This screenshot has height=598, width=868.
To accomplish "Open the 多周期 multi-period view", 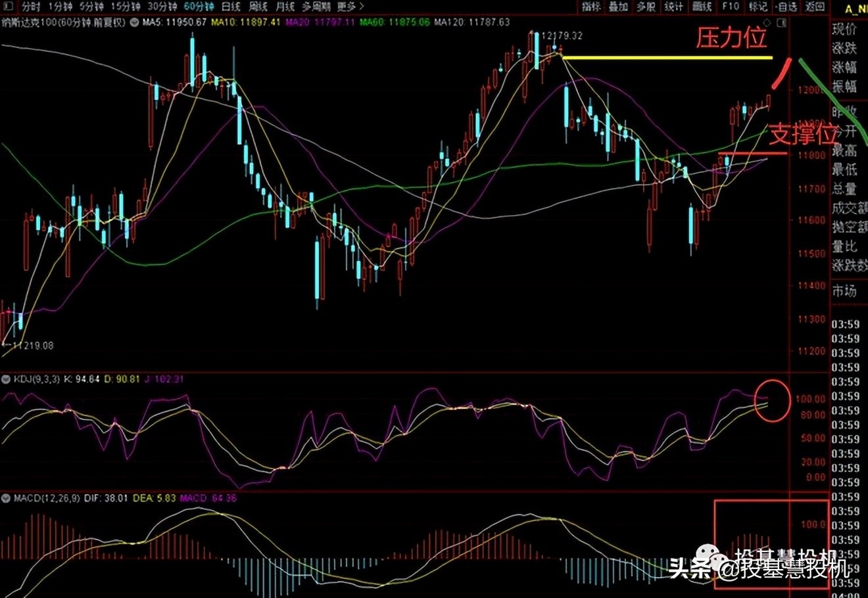I will pos(316,7).
